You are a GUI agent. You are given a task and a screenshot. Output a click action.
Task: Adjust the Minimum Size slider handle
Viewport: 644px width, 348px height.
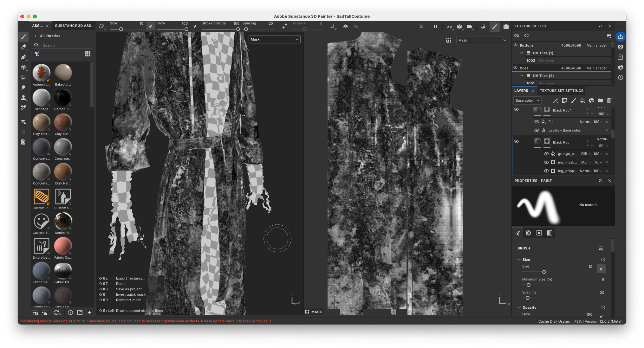[x=528, y=285]
